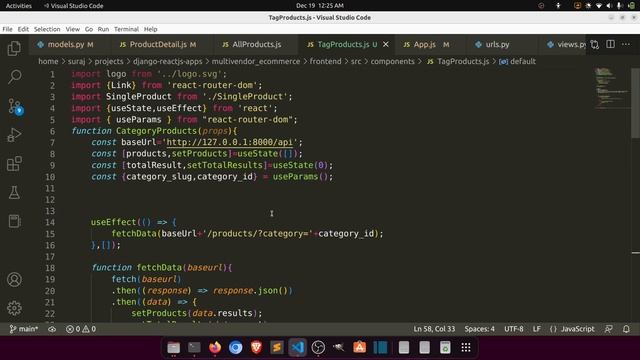Show Applications grid in dock
640x360 pixels.
(x=466, y=347)
